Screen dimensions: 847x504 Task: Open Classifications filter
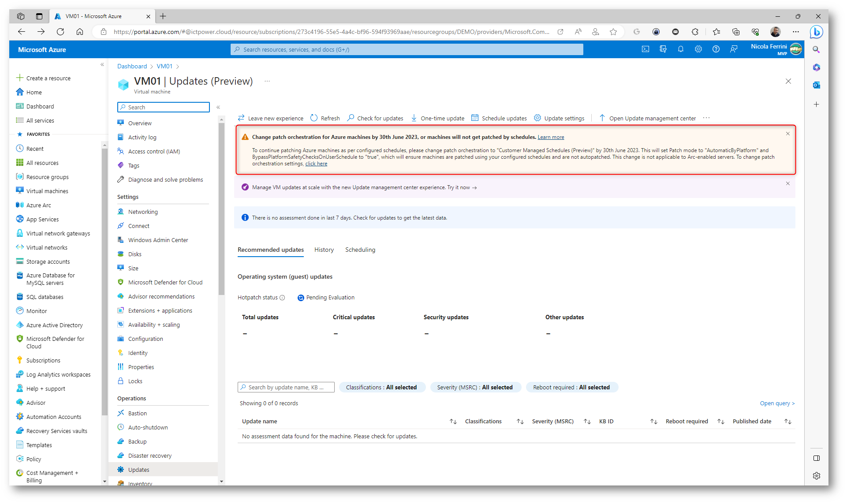382,387
